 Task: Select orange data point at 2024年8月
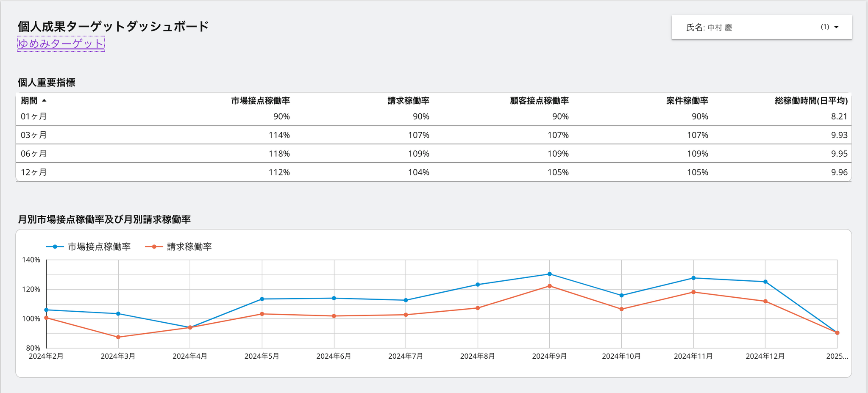click(478, 308)
